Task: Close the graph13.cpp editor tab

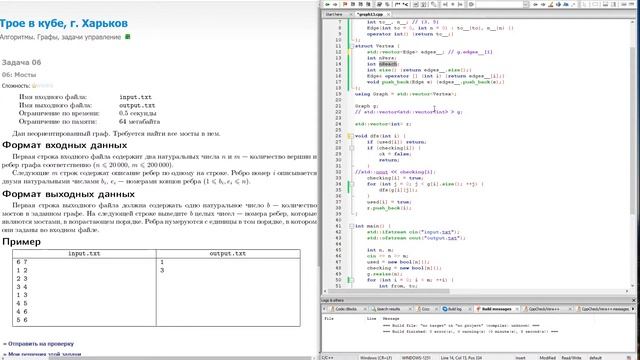Action: [x=389, y=14]
